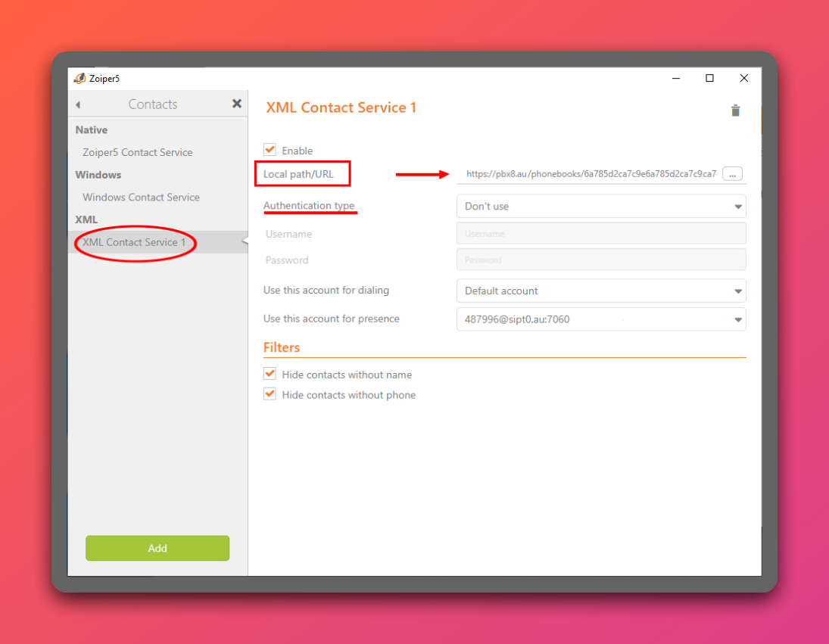
Task: Click the Local path/URL field
Action: (x=590, y=174)
